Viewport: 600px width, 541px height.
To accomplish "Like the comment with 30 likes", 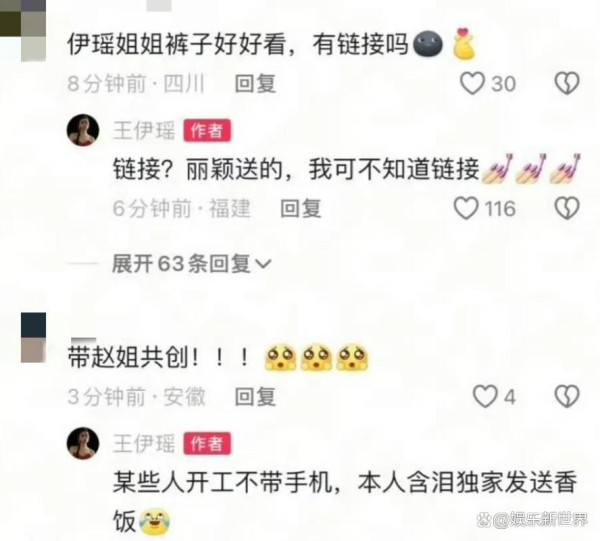I will pos(472,84).
